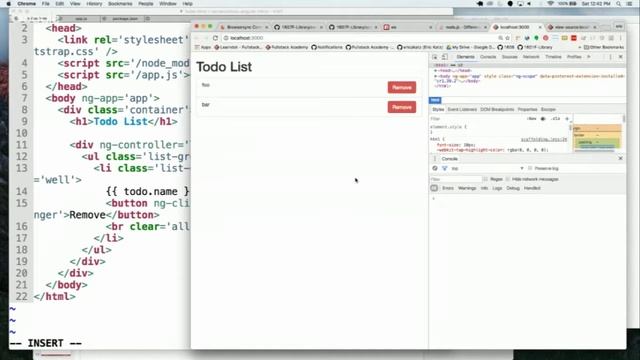The image size is (640, 360).
Task: Click the Styles filter input
Action: (476, 119)
